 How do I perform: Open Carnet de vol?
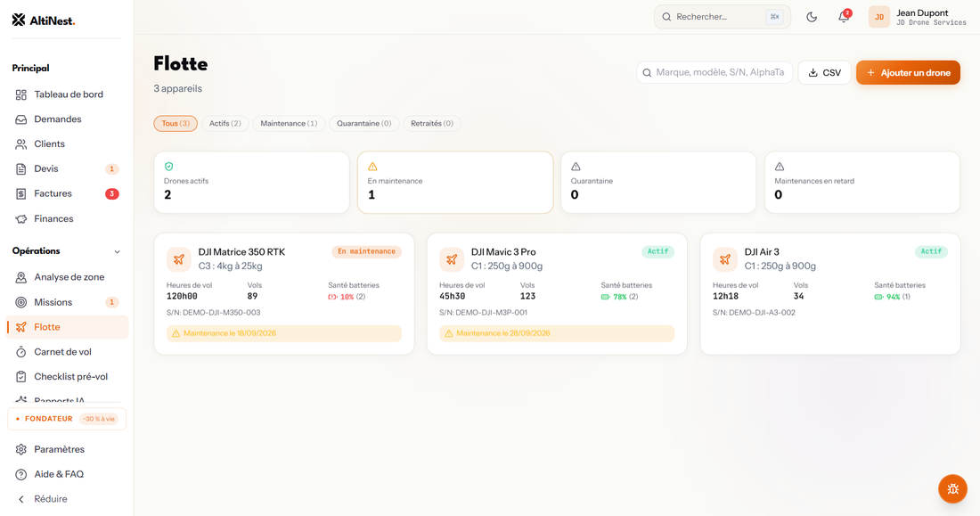click(x=68, y=352)
